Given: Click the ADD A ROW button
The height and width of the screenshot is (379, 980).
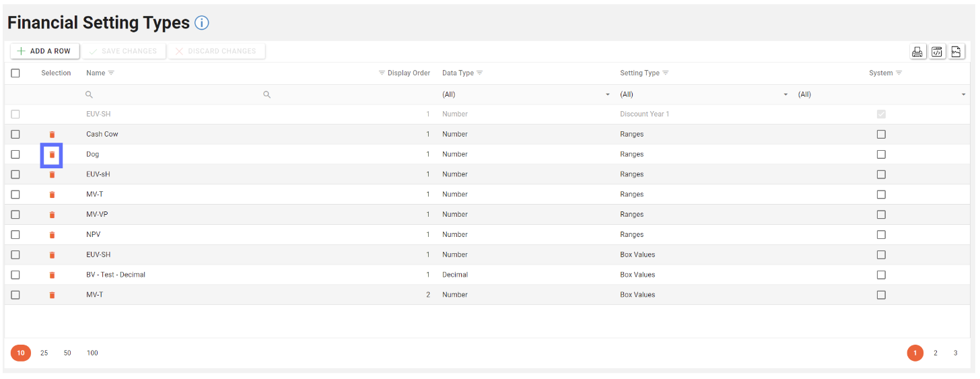Looking at the screenshot, I should (x=44, y=51).
